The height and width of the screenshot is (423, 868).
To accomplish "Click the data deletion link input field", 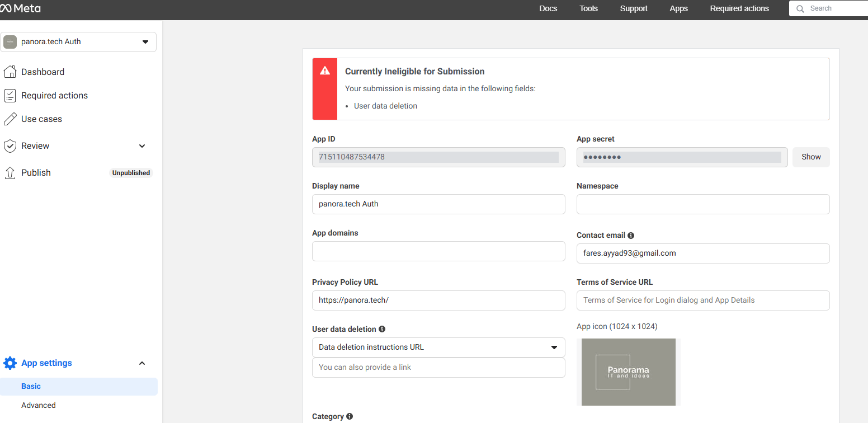I will click(x=438, y=368).
